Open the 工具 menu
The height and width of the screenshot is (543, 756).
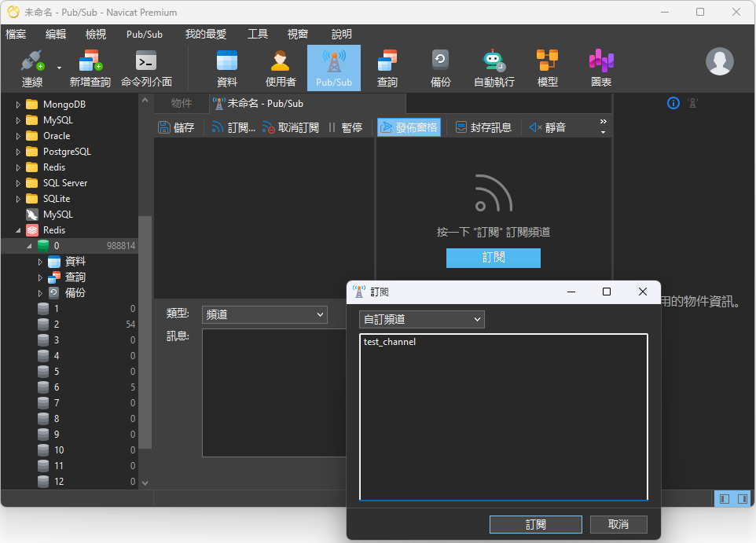tap(258, 34)
